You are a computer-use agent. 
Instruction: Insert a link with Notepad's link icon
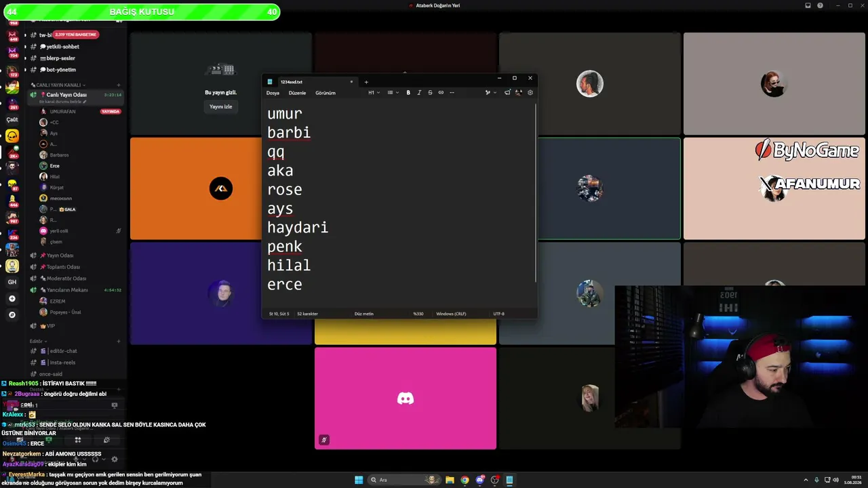441,93
